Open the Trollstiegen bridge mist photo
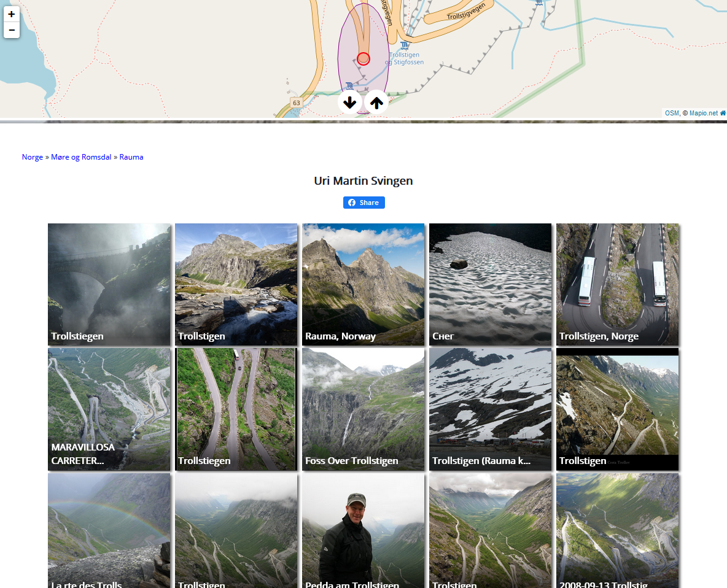727x588 pixels. click(x=109, y=285)
